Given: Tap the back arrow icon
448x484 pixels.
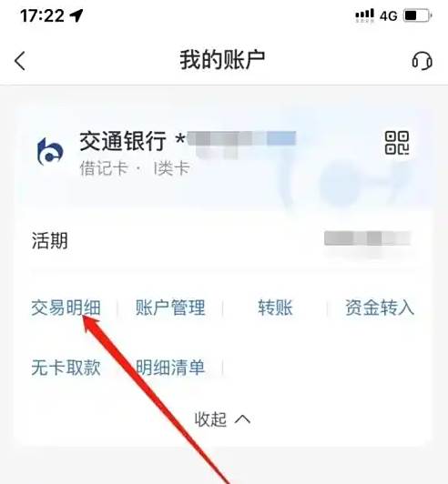Looking at the screenshot, I should (20, 61).
